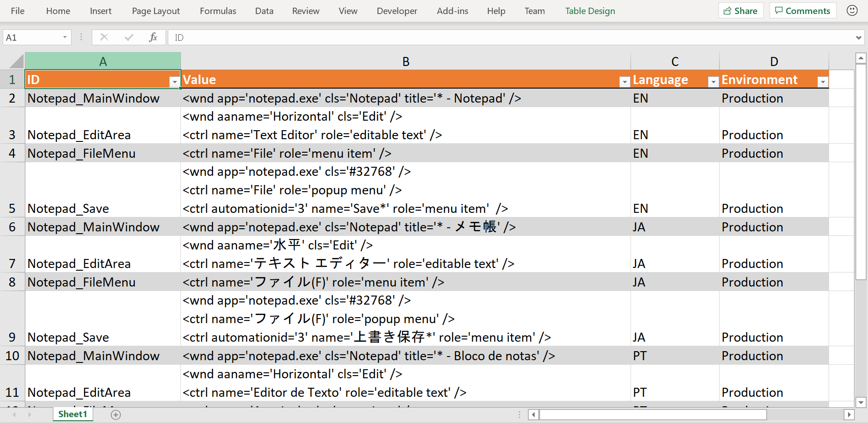The height and width of the screenshot is (423, 868).
Task: Select row 2 header
Action: point(12,98)
